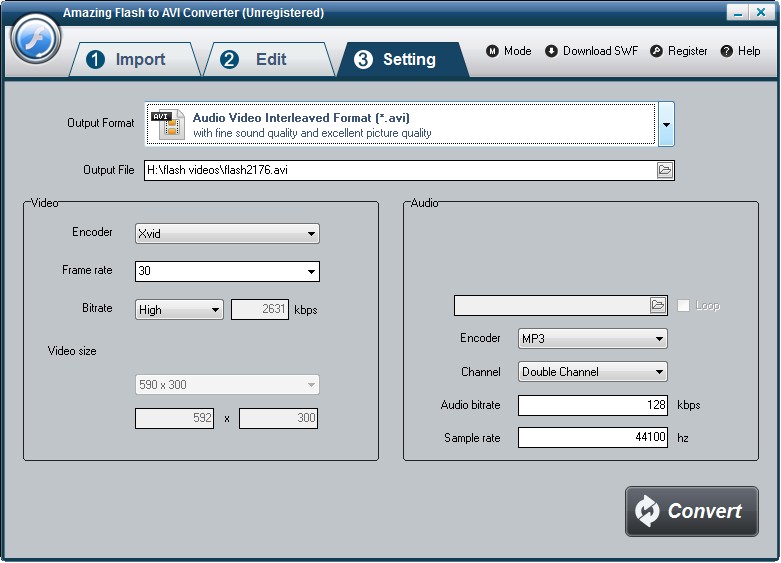Expand the Output Format dropdown arrow
This screenshot has width=781, height=563.
[x=666, y=124]
